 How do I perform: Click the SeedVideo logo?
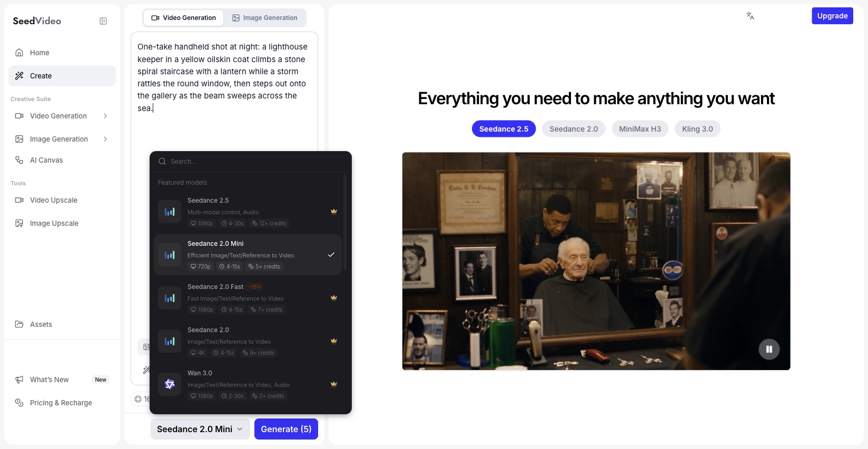pyautogui.click(x=37, y=21)
